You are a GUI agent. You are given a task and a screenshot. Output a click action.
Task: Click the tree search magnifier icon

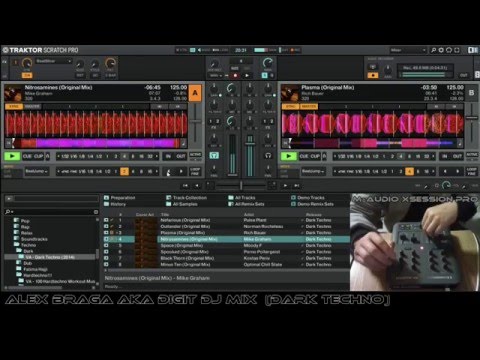tap(8, 212)
